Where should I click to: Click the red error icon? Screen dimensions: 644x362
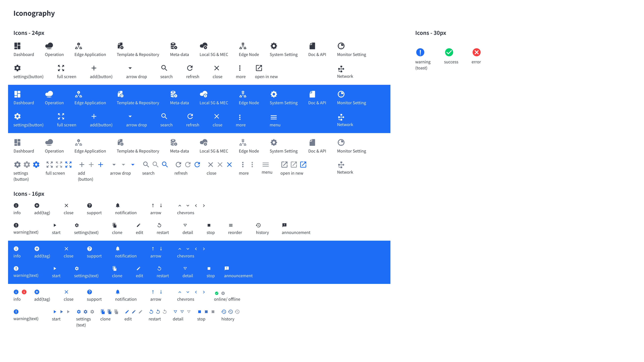coord(476,52)
